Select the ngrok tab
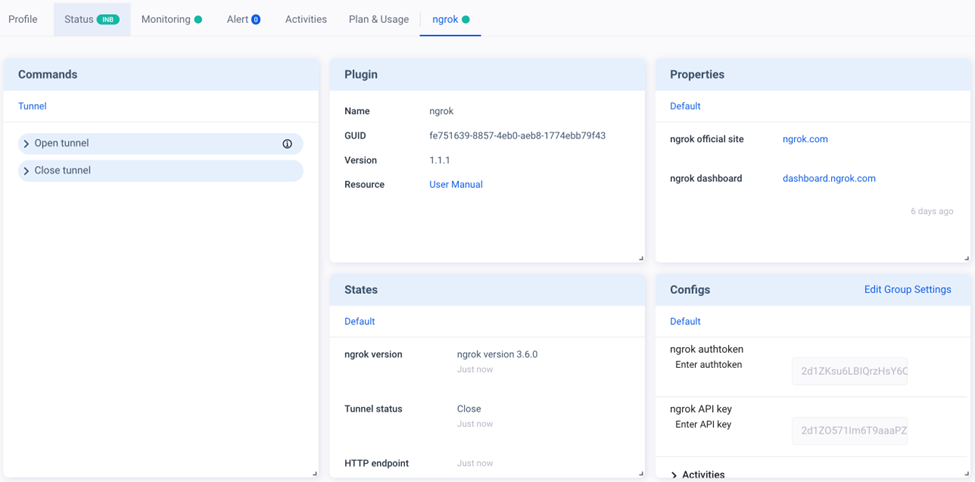Image resolution: width=975 pixels, height=482 pixels. point(451,19)
